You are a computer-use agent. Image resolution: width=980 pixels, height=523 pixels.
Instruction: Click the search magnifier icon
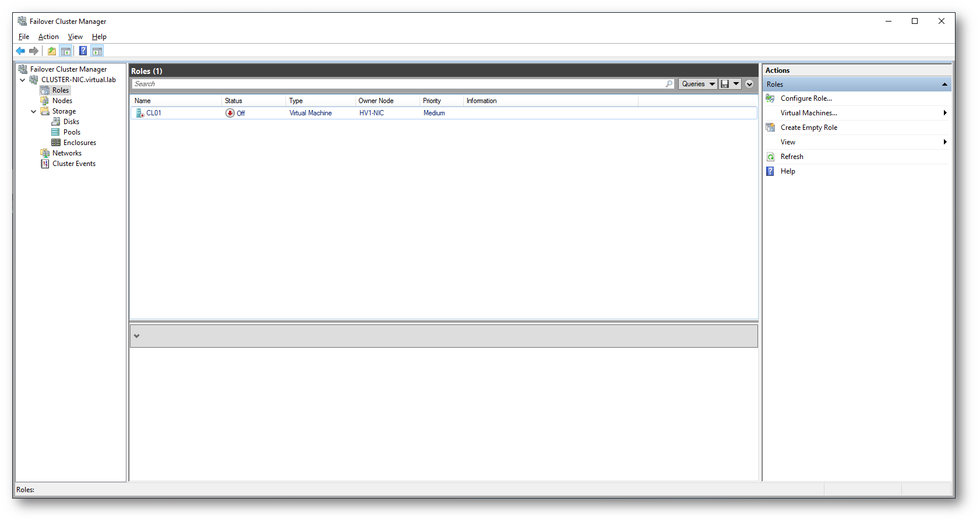[669, 84]
